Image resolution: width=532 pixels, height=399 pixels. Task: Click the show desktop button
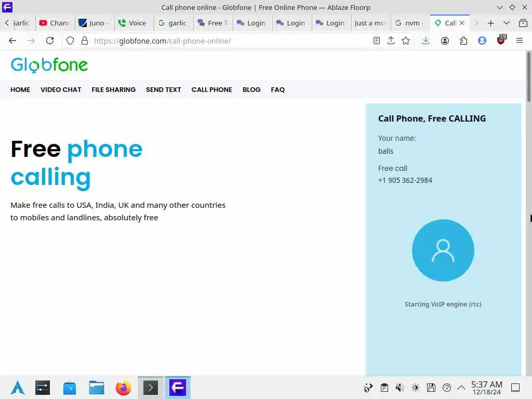point(515,388)
